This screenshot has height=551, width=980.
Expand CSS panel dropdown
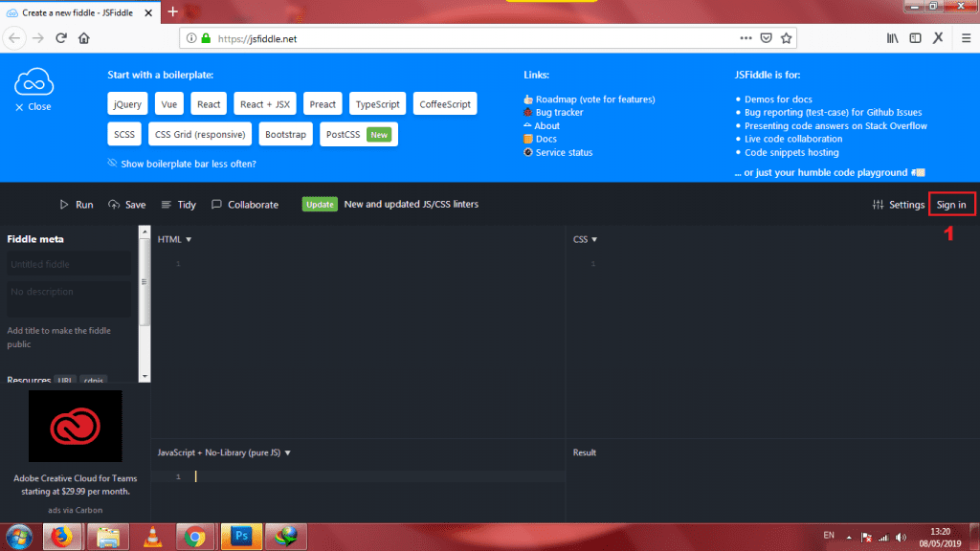(585, 239)
